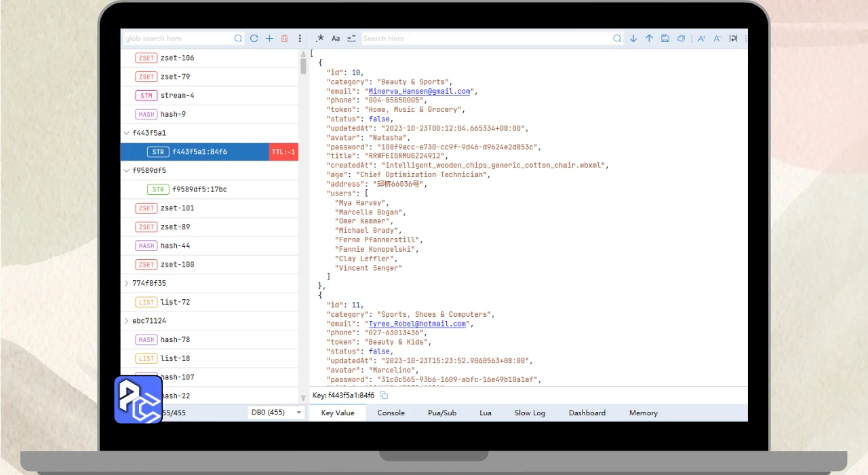The width and height of the screenshot is (868, 475).
Task: Click the refresh keys icon
Action: (x=254, y=39)
